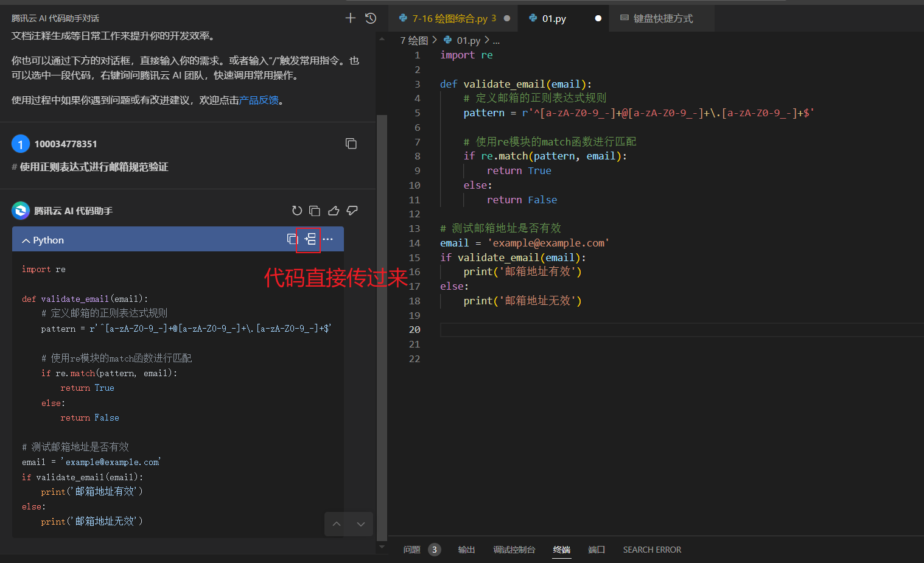The height and width of the screenshot is (563, 924).
Task: Open code block more options menu
Action: [328, 239]
